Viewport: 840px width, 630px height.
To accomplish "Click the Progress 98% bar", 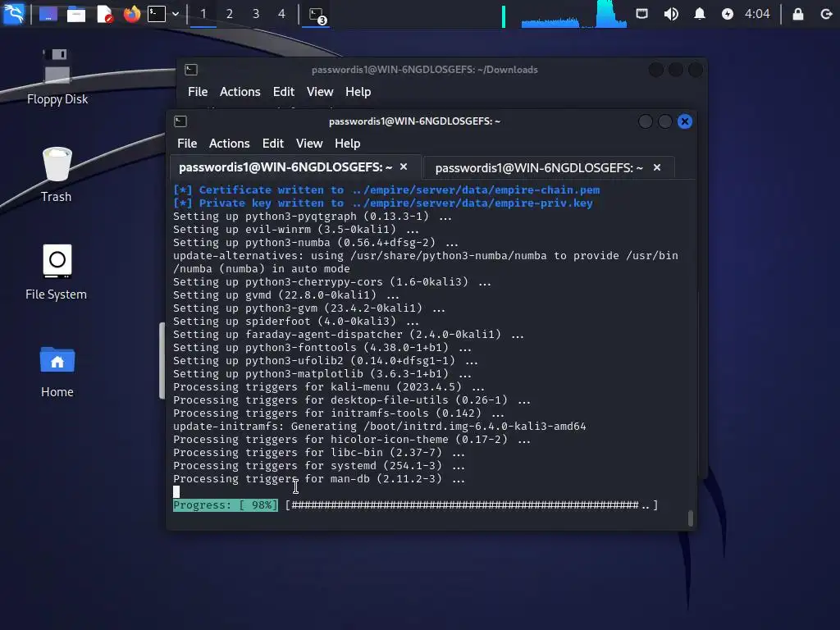I will [415, 504].
